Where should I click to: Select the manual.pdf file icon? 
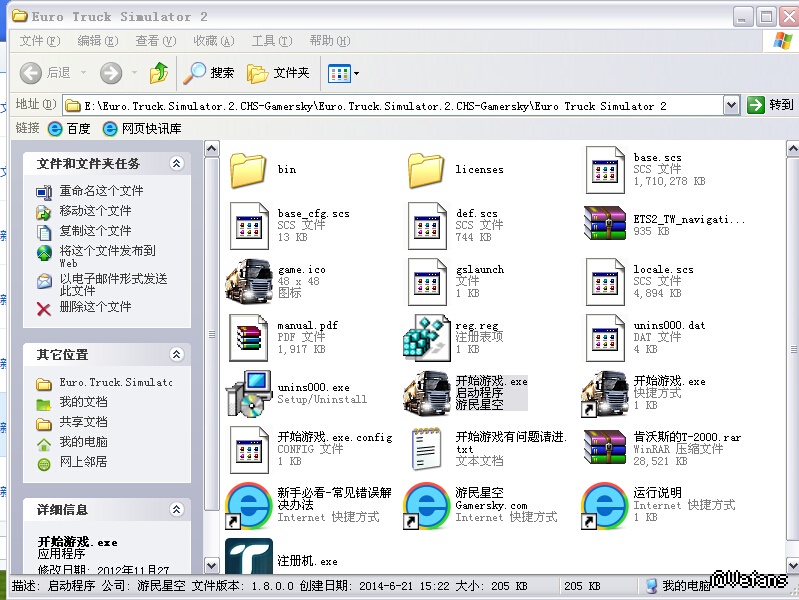tap(249, 338)
